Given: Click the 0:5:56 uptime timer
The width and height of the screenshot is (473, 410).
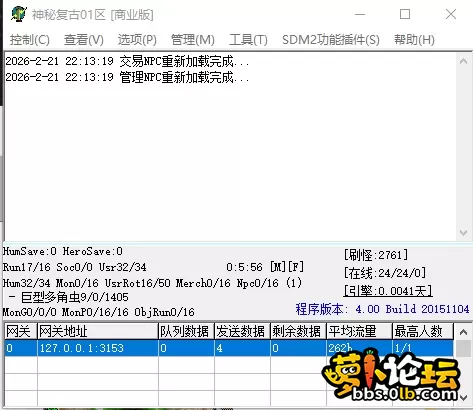Looking at the screenshot, I should 244,267.
